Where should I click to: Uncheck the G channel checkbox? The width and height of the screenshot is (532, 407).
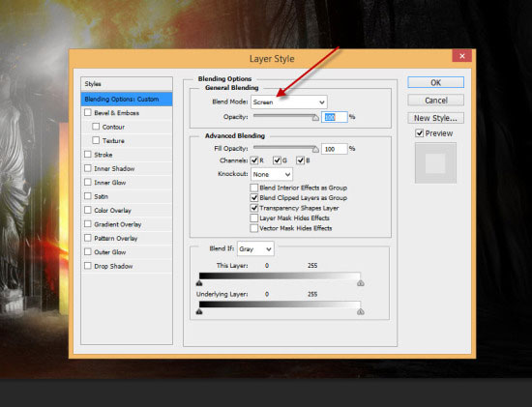277,160
